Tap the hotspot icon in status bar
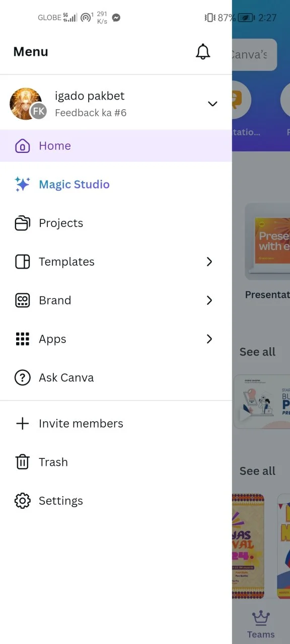Screen dimensions: 290x644 (86, 18)
